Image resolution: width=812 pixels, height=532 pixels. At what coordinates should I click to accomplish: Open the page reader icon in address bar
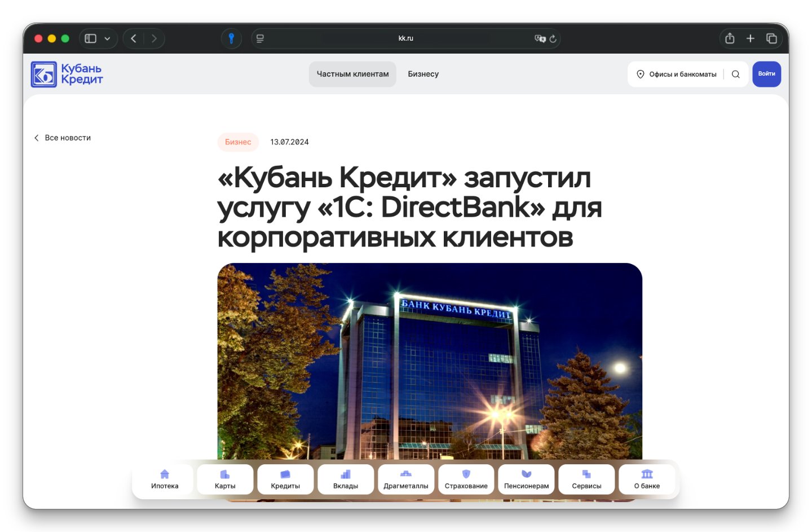[260, 38]
